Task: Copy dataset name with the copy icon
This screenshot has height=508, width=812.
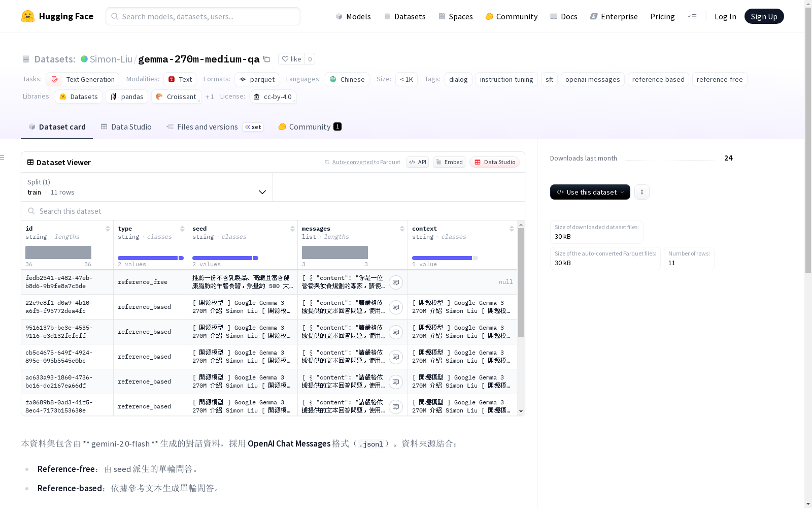Action: click(x=266, y=59)
